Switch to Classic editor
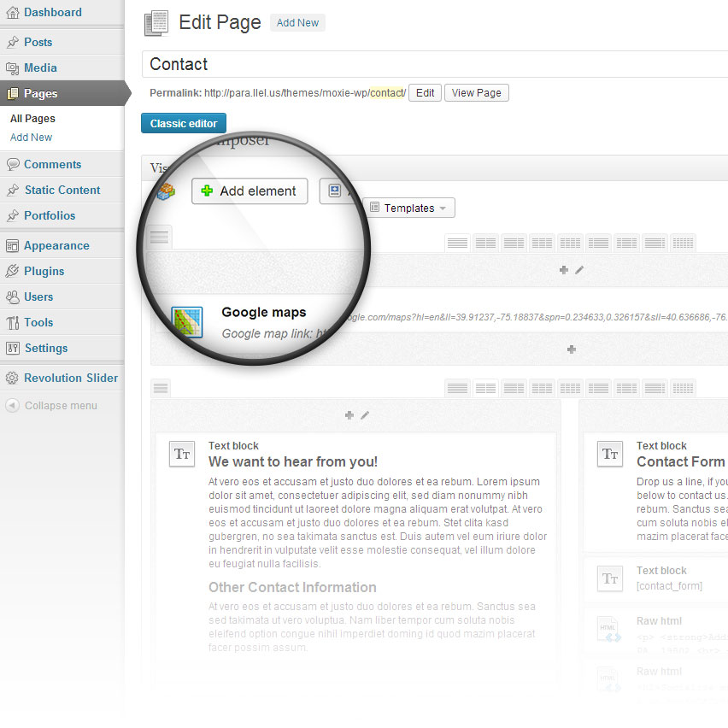728x728 pixels. click(x=184, y=123)
